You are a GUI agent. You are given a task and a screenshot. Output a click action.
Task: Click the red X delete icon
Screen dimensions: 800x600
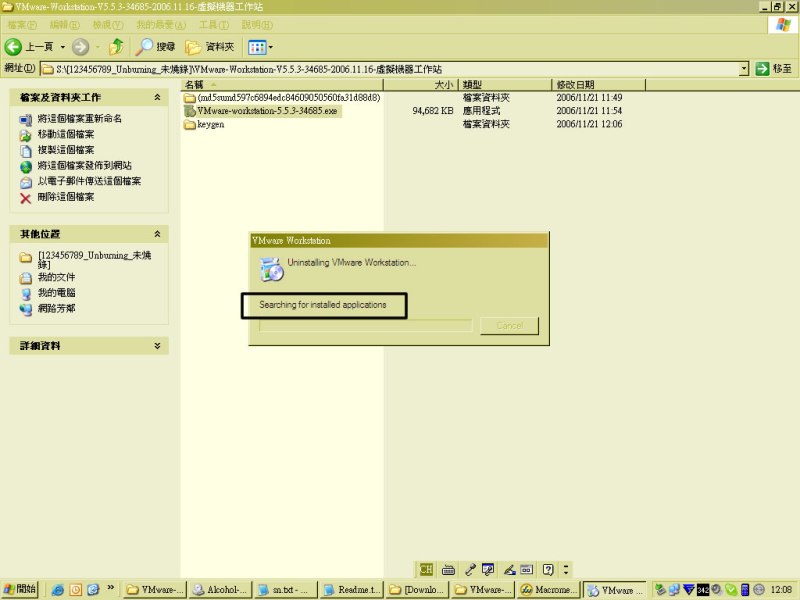pyautogui.click(x=26, y=198)
